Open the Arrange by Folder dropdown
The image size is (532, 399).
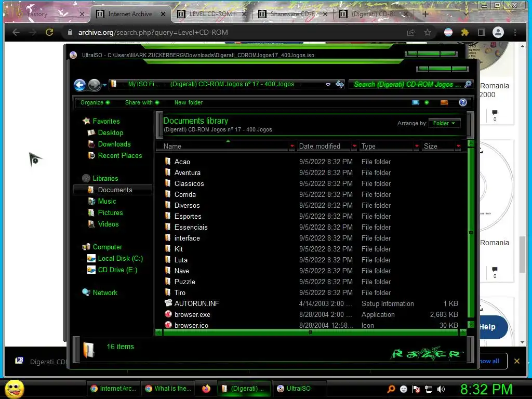pos(444,123)
